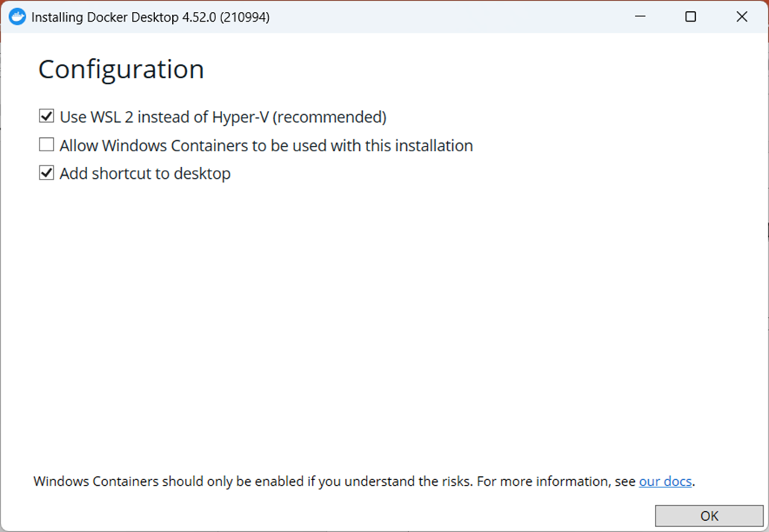Image resolution: width=769 pixels, height=532 pixels.
Task: Minimize the installer window
Action: tap(640, 16)
